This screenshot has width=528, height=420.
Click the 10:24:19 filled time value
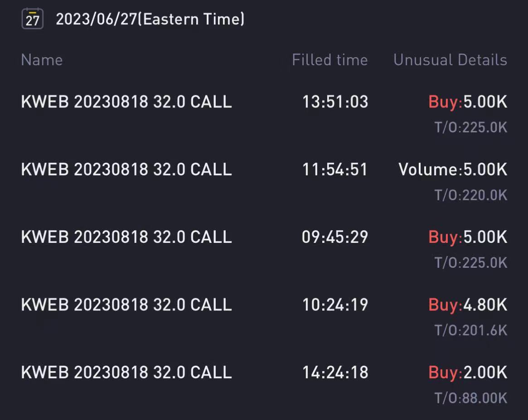335,304
